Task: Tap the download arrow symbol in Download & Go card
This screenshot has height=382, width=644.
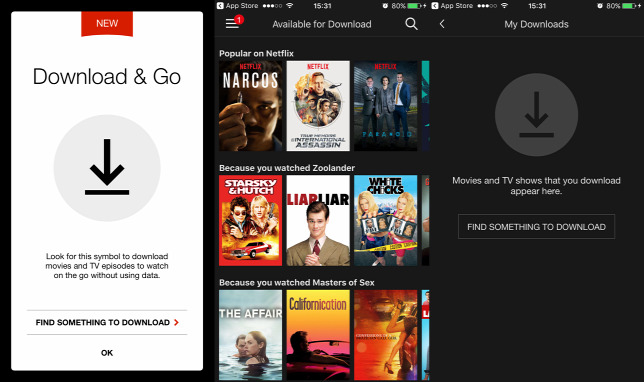Action: tap(107, 168)
